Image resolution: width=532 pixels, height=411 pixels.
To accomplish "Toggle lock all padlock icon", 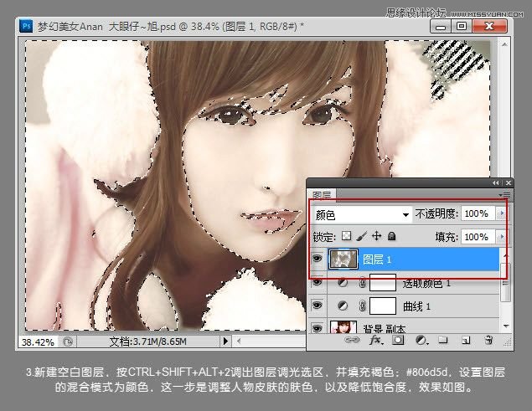I will [x=391, y=236].
